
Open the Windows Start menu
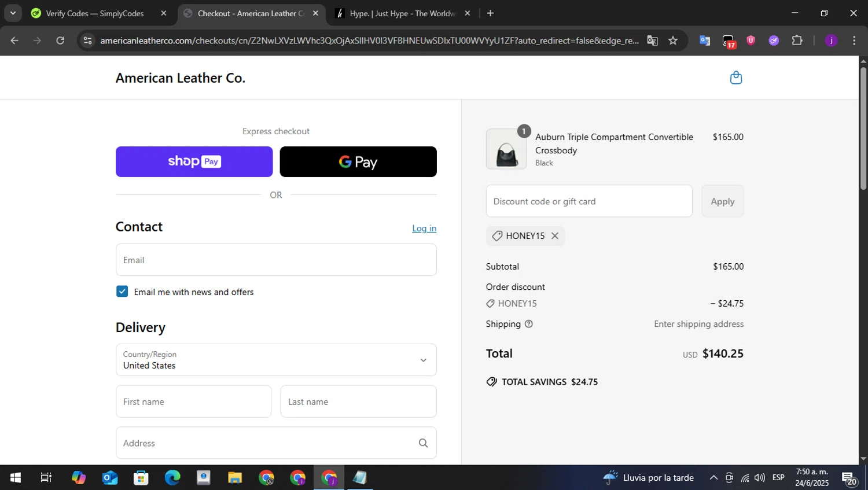[16, 478]
